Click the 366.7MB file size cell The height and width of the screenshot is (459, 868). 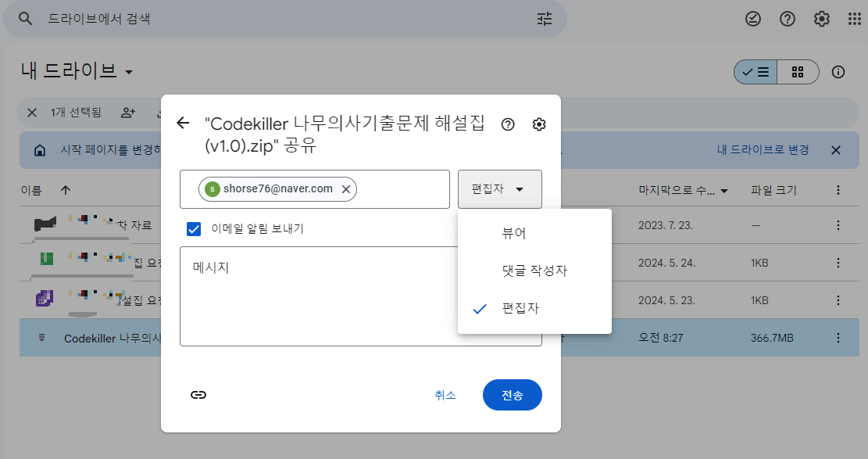[772, 338]
